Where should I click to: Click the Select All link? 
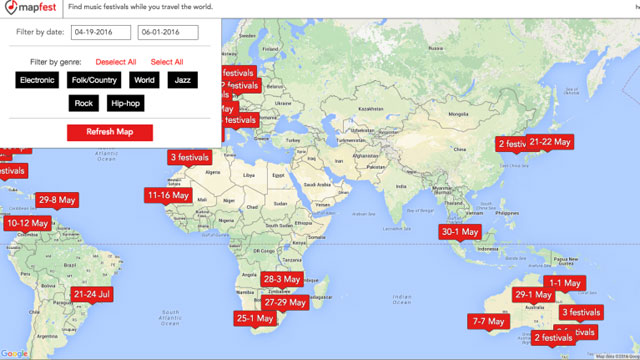pyautogui.click(x=167, y=62)
